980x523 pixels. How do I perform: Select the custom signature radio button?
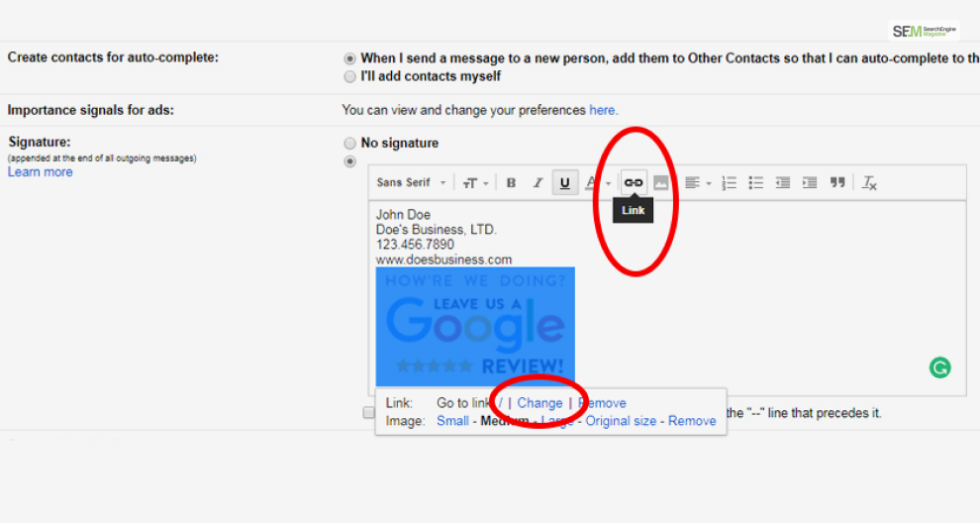(x=350, y=161)
